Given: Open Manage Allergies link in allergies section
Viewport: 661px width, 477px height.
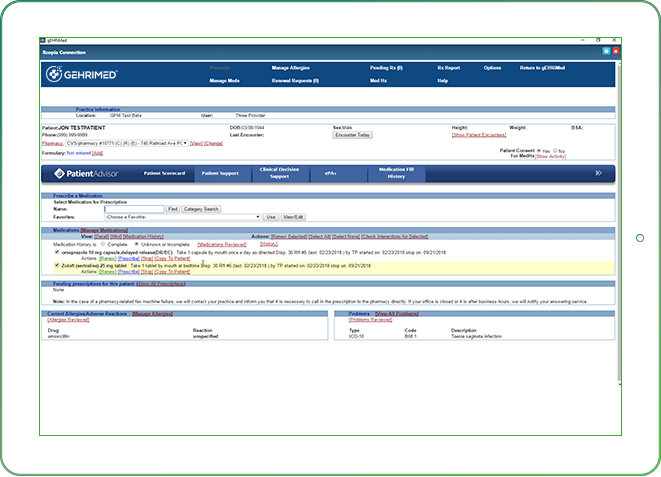Looking at the screenshot, I should (x=152, y=314).
